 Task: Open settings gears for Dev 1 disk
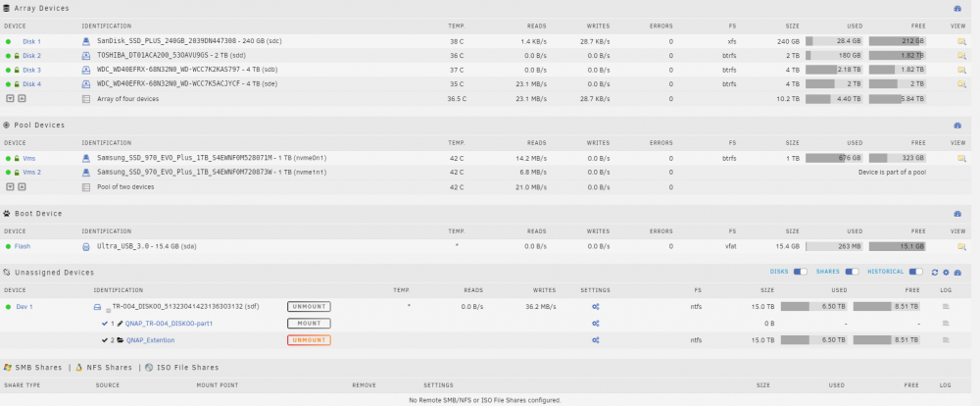(x=596, y=307)
